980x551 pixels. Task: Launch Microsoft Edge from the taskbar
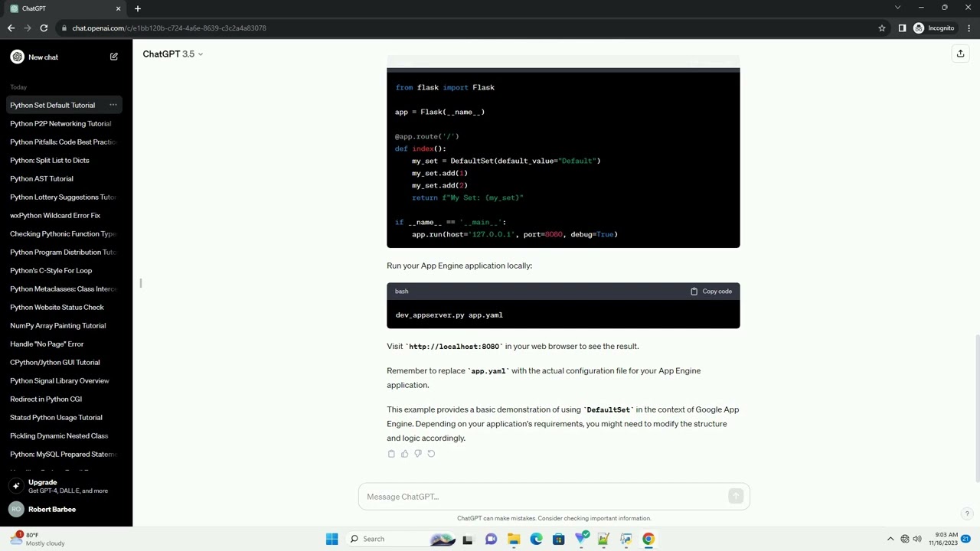point(536,539)
